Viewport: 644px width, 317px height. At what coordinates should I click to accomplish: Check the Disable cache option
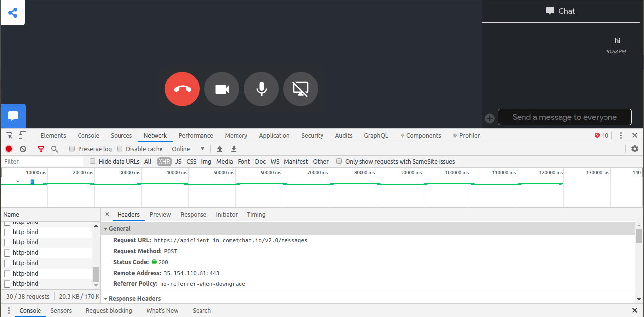120,149
